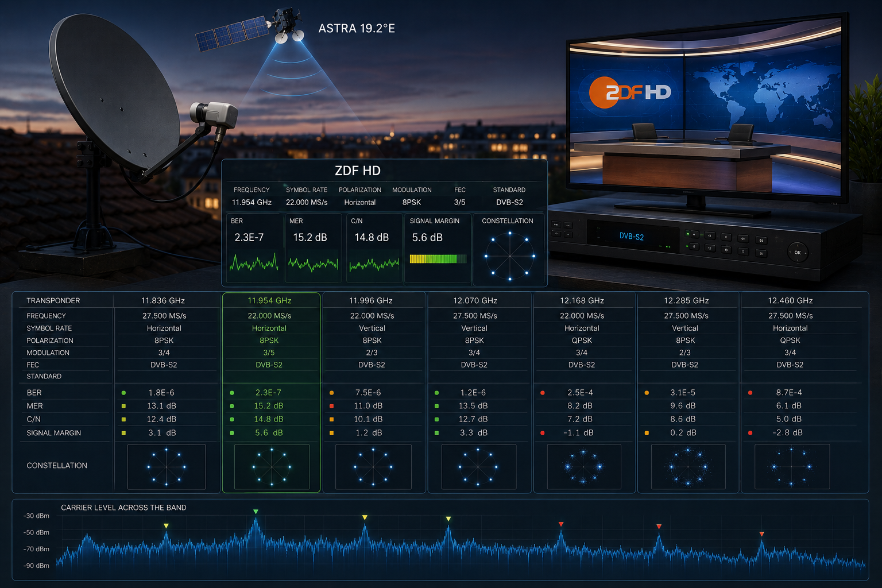Click the orange indicator beside margin 1.2 dB

(331, 433)
